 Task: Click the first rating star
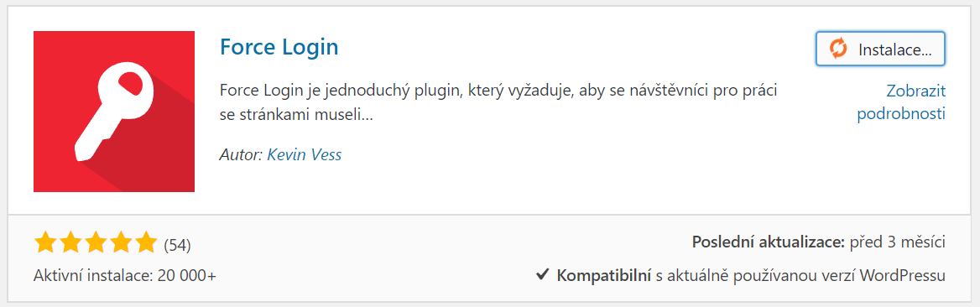pos(45,242)
